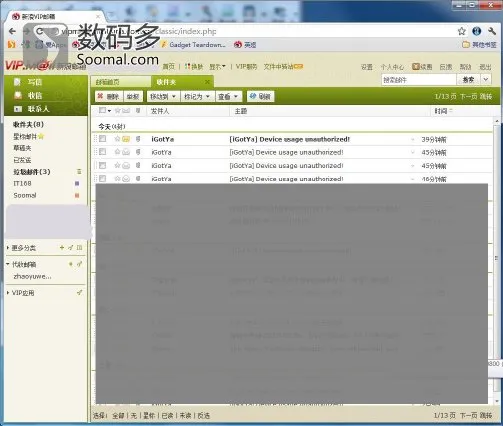Click the 刷新 refresh button in mail toolbar
The width and height of the screenshot is (503, 426).
point(260,96)
